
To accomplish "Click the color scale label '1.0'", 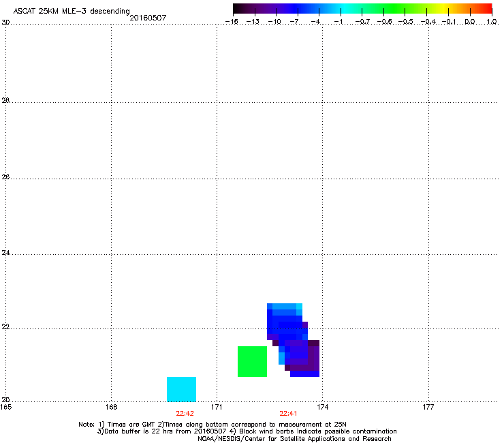I will point(492,22).
